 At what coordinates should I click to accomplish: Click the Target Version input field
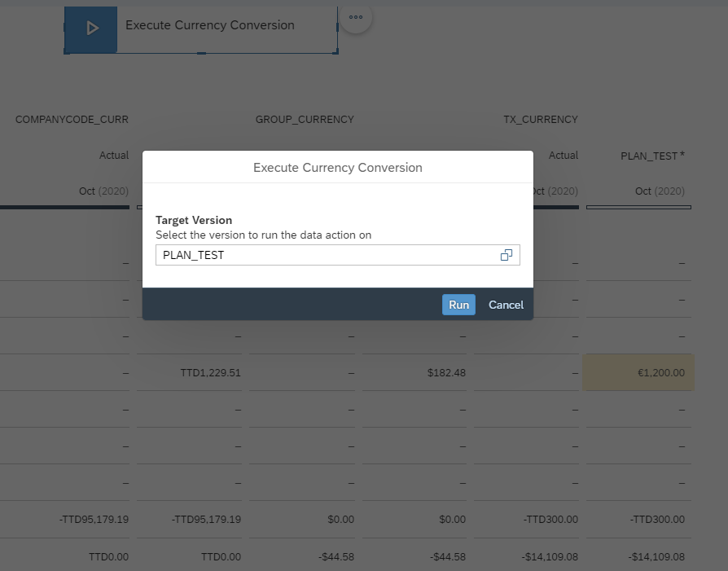338,255
